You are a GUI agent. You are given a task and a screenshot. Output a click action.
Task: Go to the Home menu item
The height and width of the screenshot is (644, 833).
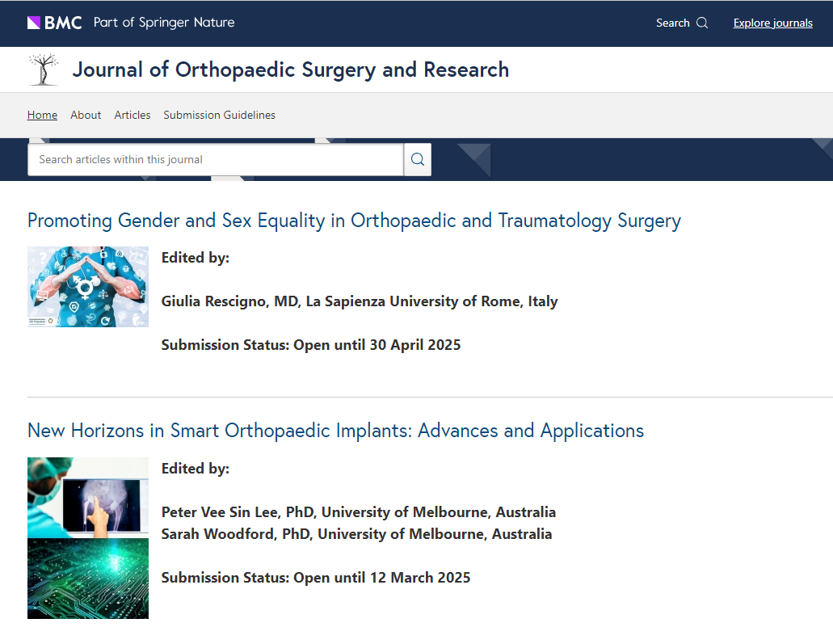(x=42, y=115)
